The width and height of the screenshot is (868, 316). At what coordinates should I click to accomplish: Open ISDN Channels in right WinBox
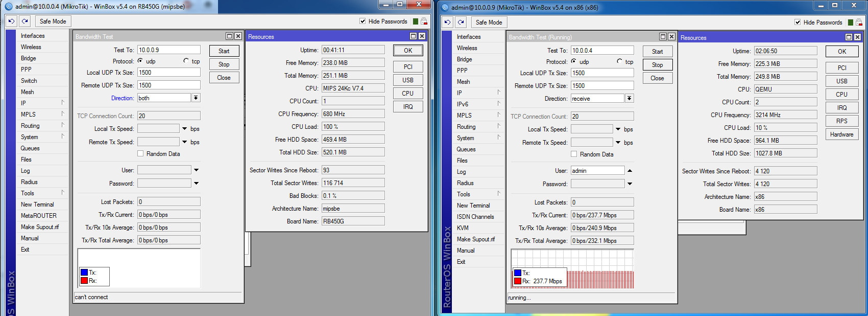pyautogui.click(x=479, y=217)
